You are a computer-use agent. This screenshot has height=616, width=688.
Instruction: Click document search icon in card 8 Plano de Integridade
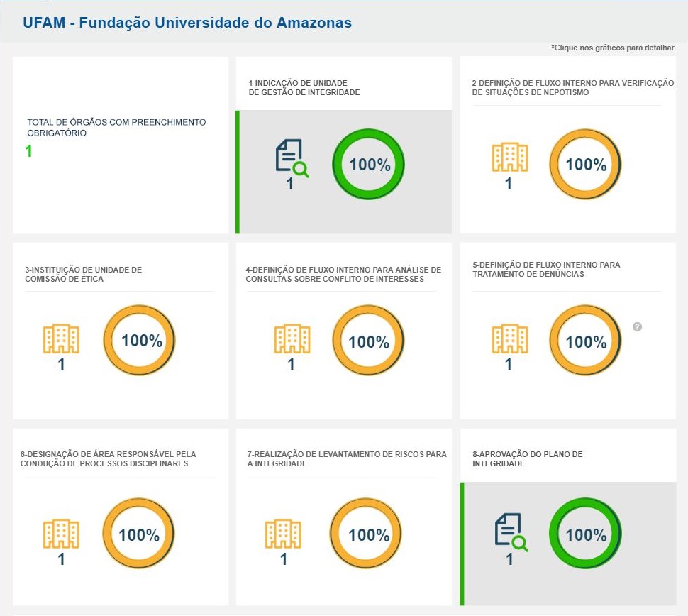click(511, 532)
